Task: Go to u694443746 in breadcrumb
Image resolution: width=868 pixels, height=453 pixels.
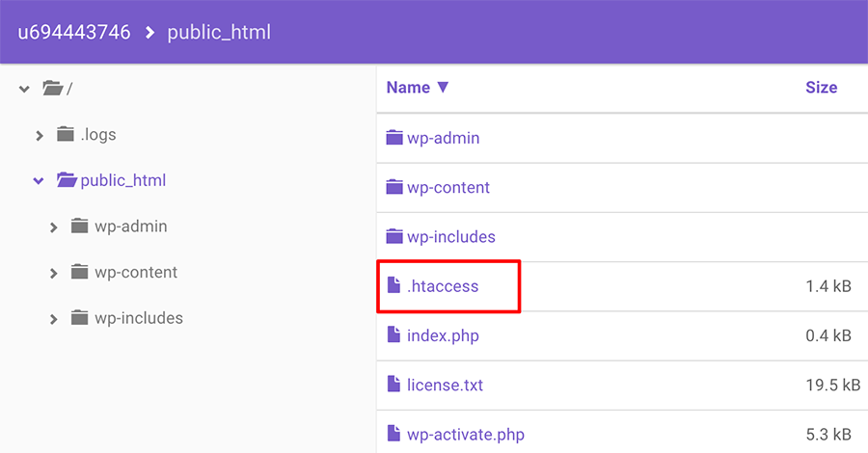Action: click(73, 32)
